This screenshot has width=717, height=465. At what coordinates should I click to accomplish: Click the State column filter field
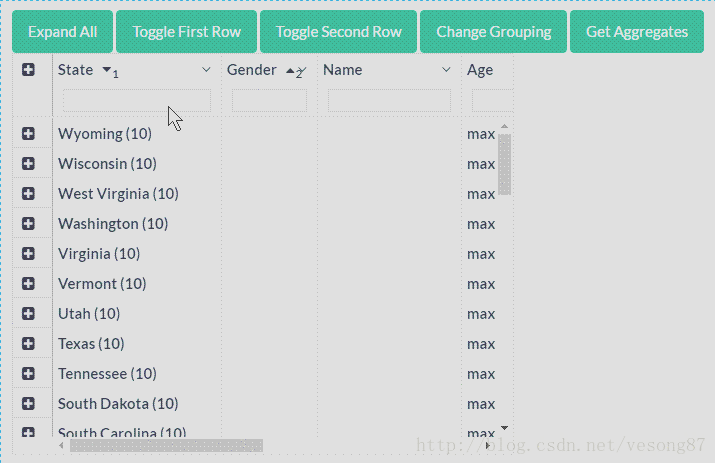click(x=137, y=100)
